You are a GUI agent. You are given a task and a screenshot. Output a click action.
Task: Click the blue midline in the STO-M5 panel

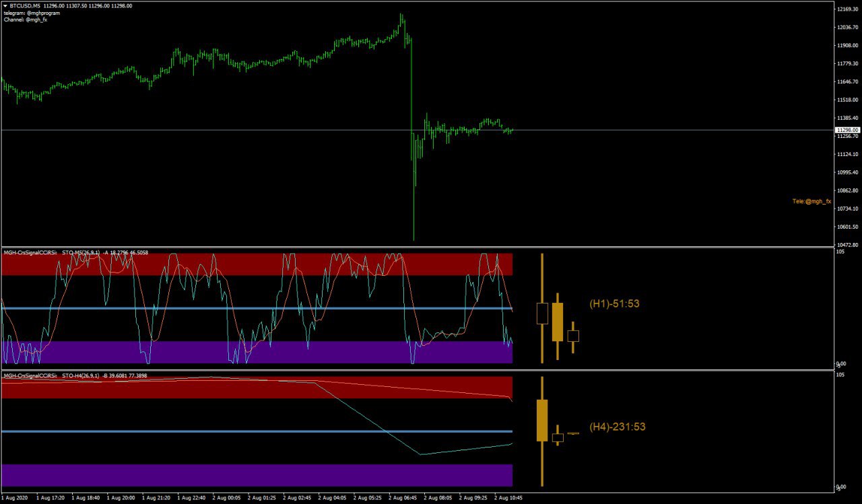click(257, 308)
